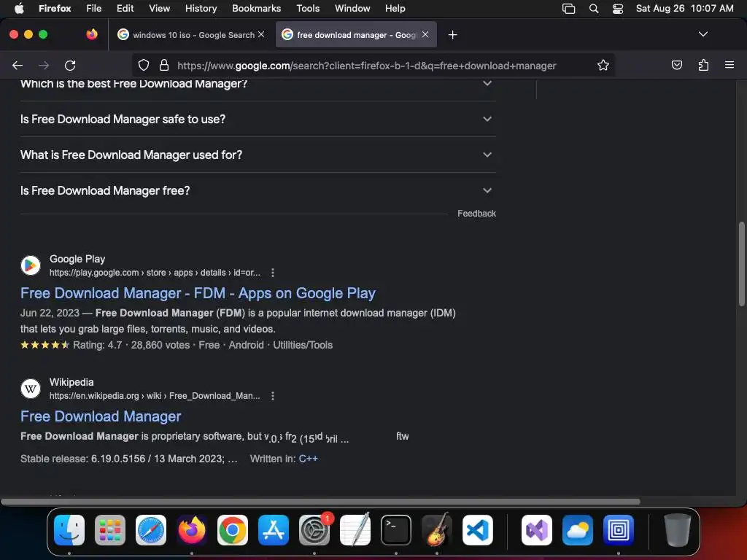The height and width of the screenshot is (560, 747).
Task: Click the Google Play result favicon
Action: point(31,265)
